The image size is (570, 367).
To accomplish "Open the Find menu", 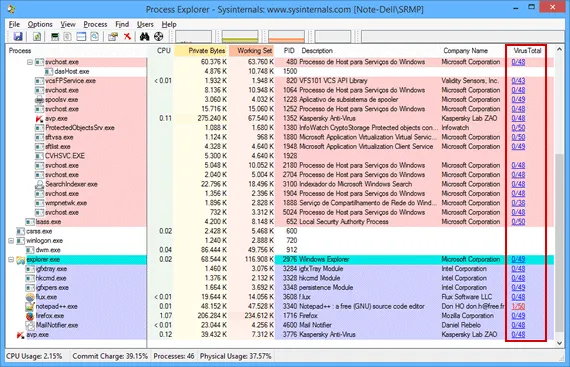I will tap(122, 24).
